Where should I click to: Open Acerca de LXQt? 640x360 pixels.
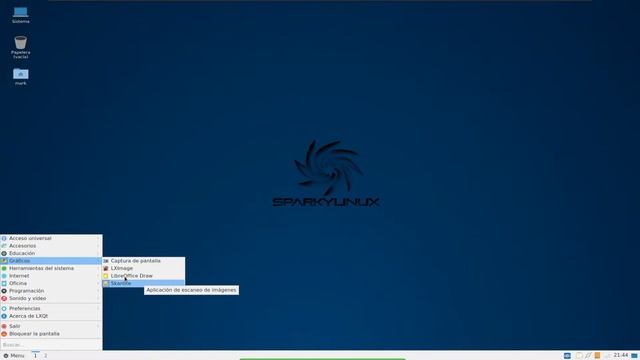[51, 316]
